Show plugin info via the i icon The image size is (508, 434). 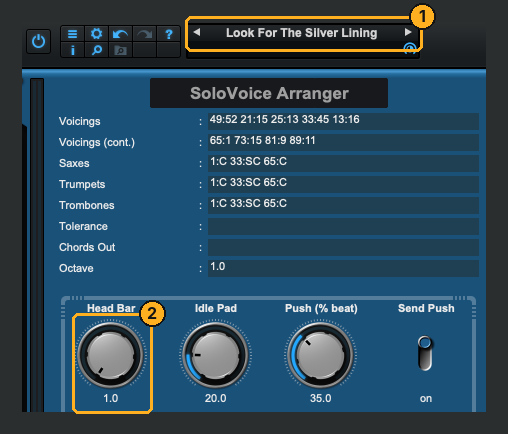point(72,50)
